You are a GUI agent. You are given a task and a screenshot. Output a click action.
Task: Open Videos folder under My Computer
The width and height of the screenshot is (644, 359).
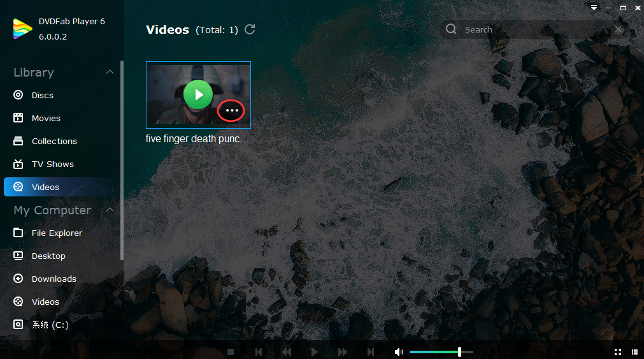[x=36, y=302]
